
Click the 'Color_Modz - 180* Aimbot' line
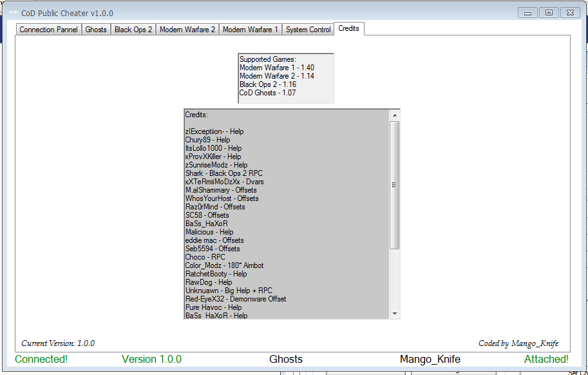point(224,265)
